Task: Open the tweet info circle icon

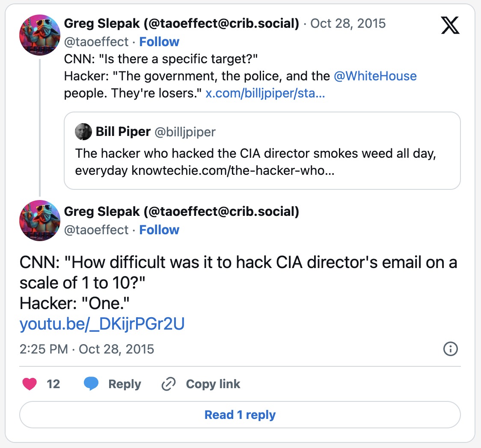Action: [450, 349]
